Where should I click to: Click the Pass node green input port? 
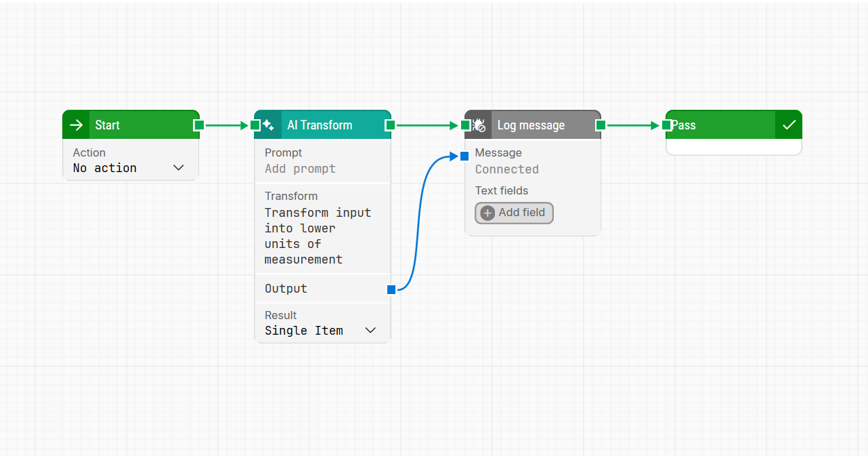pyautogui.click(x=666, y=125)
